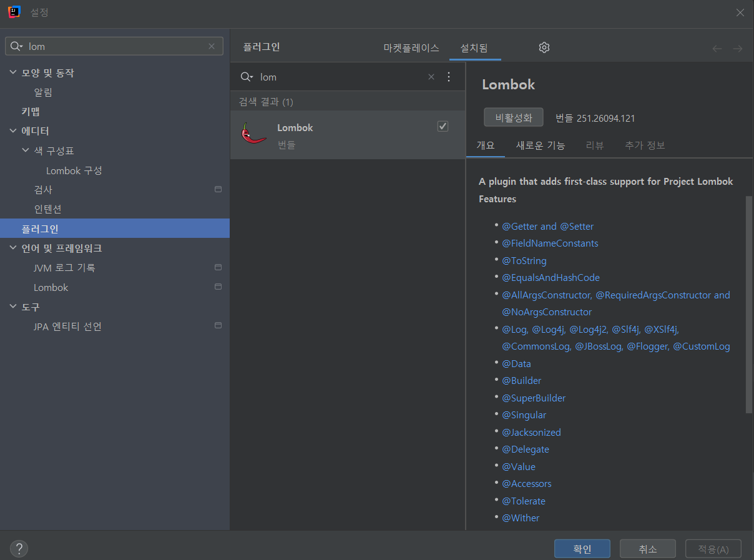Open the @Tolerate link
Viewport: 754px width, 560px height.
tap(524, 501)
